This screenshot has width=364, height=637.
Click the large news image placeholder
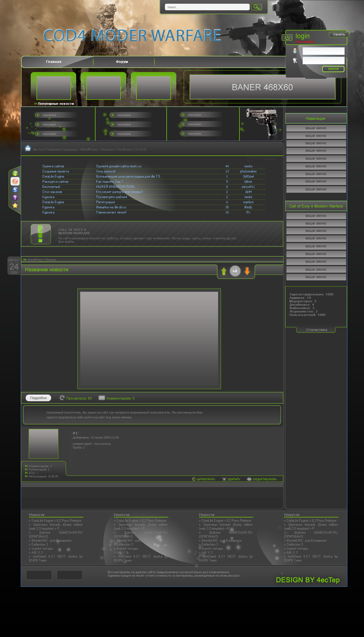(149, 339)
